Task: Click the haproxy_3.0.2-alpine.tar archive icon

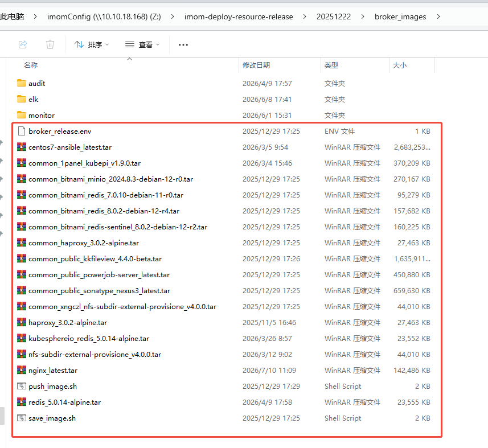Action: pyautogui.click(x=22, y=322)
